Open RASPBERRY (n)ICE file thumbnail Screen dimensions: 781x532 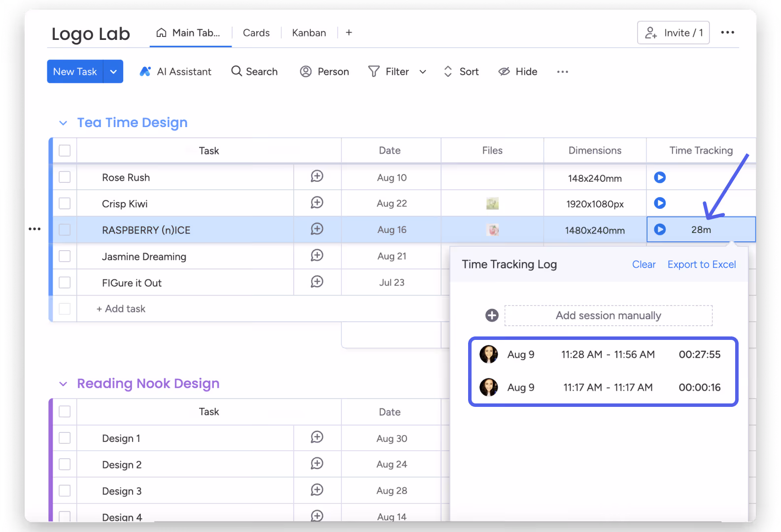[x=493, y=230]
